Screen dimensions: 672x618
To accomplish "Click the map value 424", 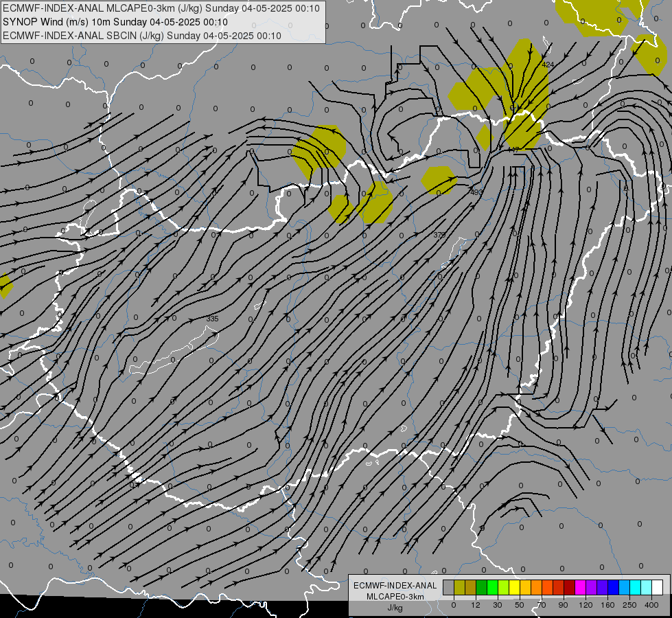I will coord(548,65).
